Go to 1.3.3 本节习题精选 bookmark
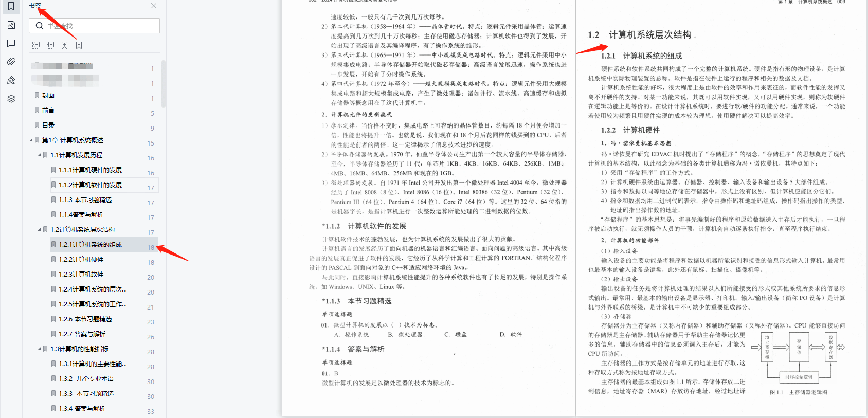The width and height of the screenshot is (868, 418). coord(86,394)
